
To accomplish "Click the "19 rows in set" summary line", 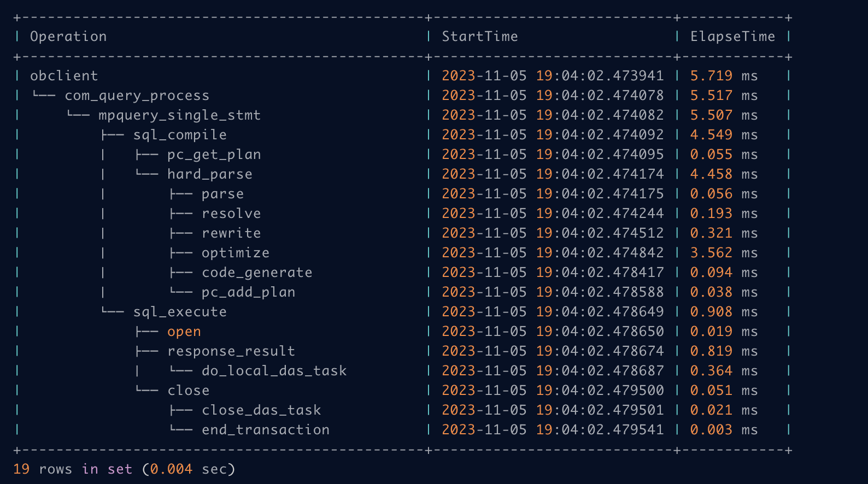I will point(124,469).
